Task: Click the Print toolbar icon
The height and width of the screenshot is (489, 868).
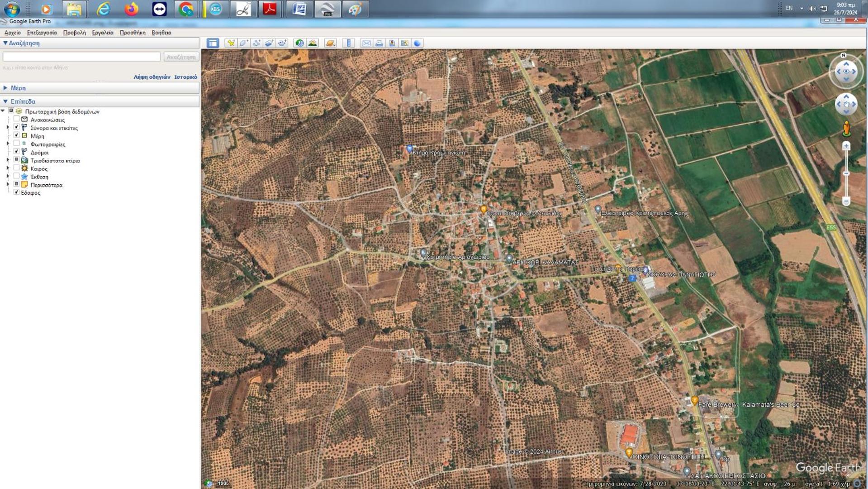Action: pos(379,43)
